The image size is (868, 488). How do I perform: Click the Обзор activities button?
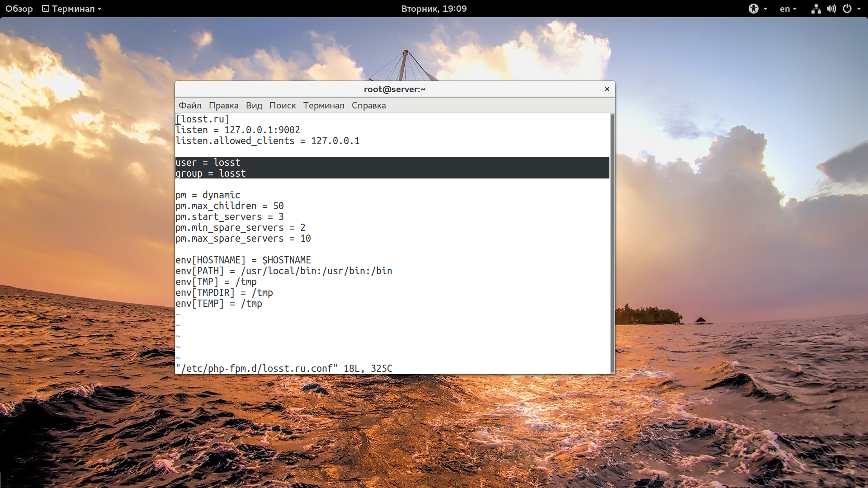(x=19, y=9)
